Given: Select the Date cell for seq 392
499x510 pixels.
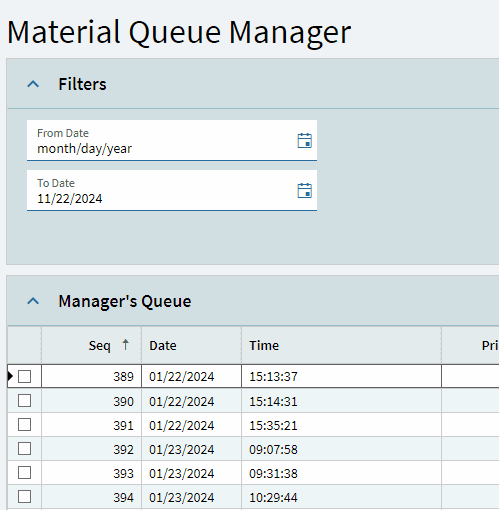Looking at the screenshot, I should (191, 449).
